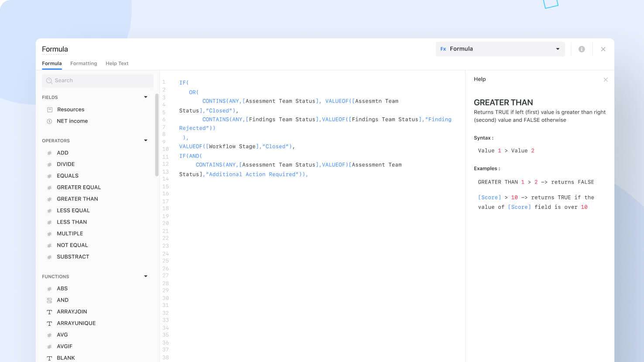Click the text type icon beside ARRAYJOIN
This screenshot has width=644, height=362.
49,312
